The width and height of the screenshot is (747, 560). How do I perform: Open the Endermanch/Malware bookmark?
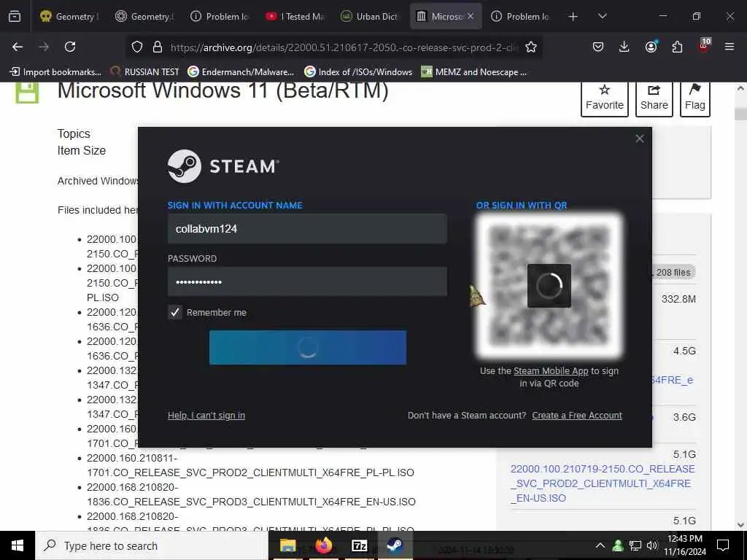(241, 72)
